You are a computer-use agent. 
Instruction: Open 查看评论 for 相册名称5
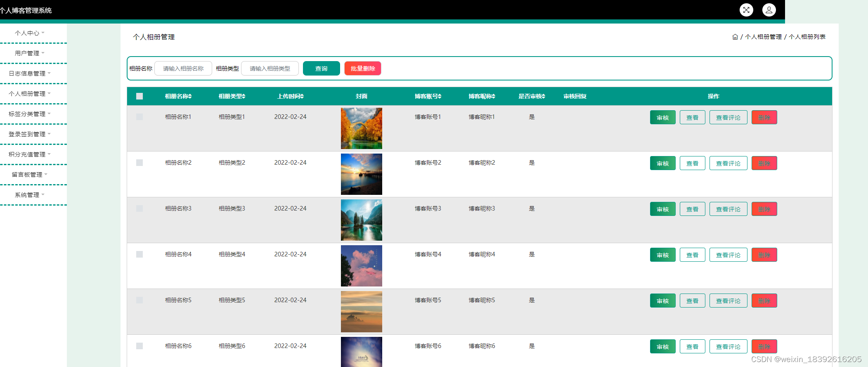point(728,301)
